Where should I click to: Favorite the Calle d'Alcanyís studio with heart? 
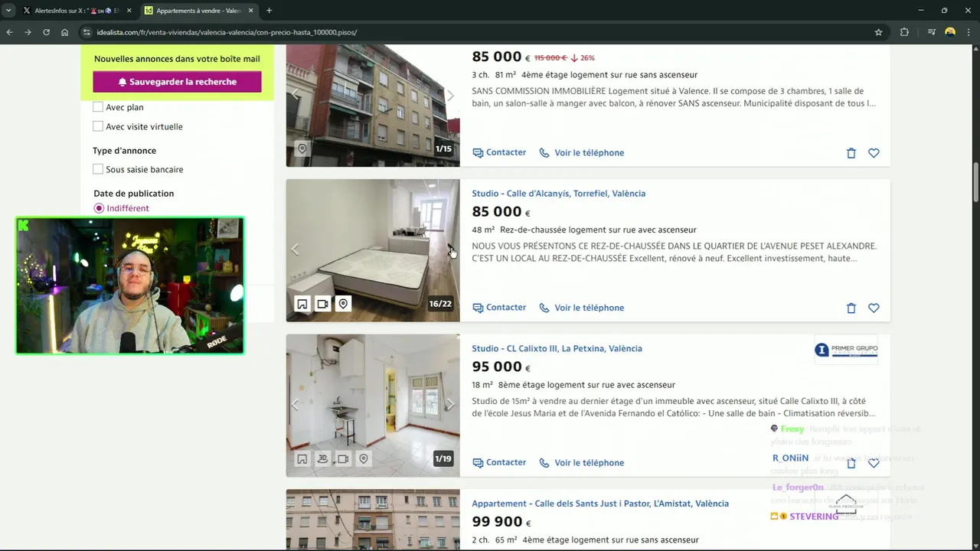click(874, 308)
